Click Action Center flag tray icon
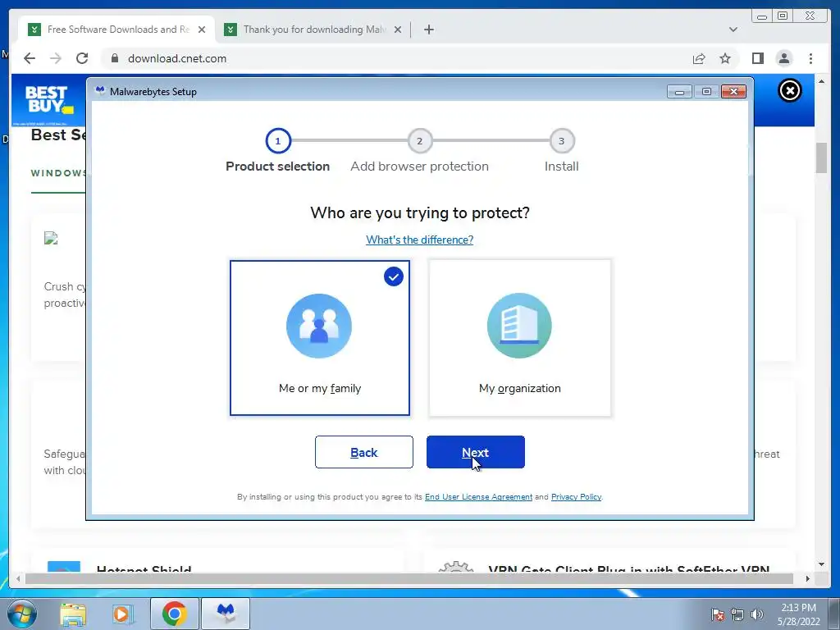This screenshot has width=840, height=630. pos(717,614)
